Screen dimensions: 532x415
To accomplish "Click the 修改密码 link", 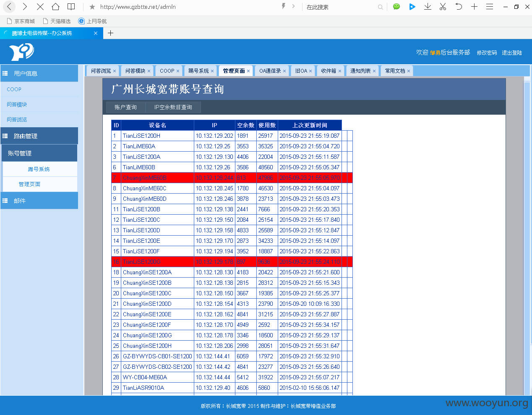I will 487,53.
